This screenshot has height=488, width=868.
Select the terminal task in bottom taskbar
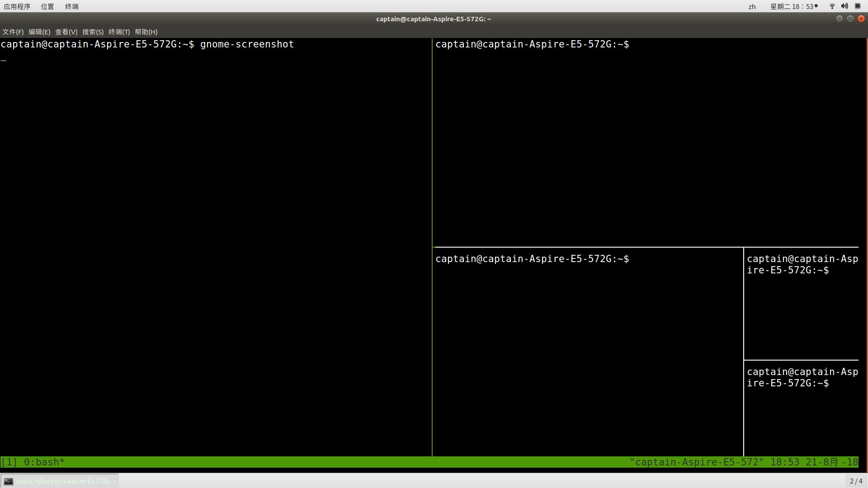[x=60, y=481]
